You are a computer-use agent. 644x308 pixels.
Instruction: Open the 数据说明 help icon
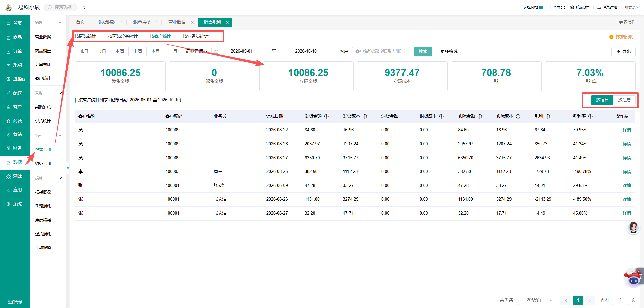611,37
